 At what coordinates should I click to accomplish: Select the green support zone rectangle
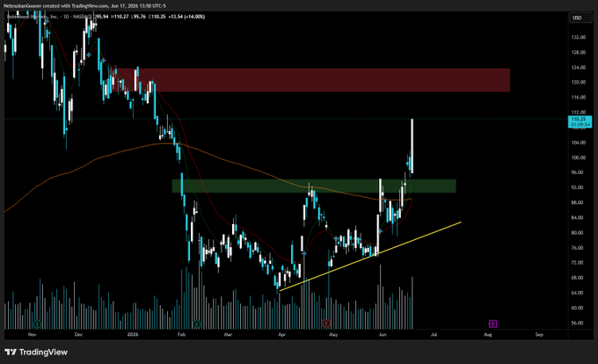tap(314, 186)
